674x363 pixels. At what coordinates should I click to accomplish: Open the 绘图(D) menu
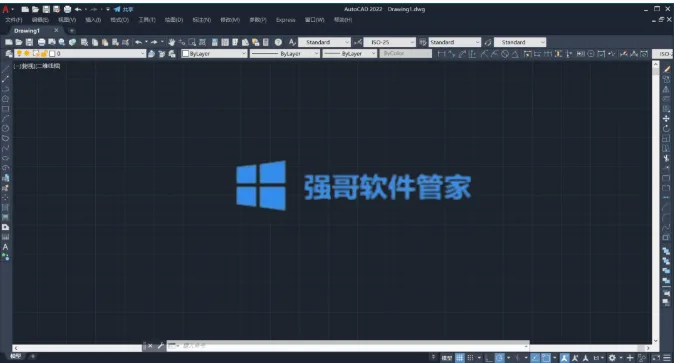coord(174,20)
